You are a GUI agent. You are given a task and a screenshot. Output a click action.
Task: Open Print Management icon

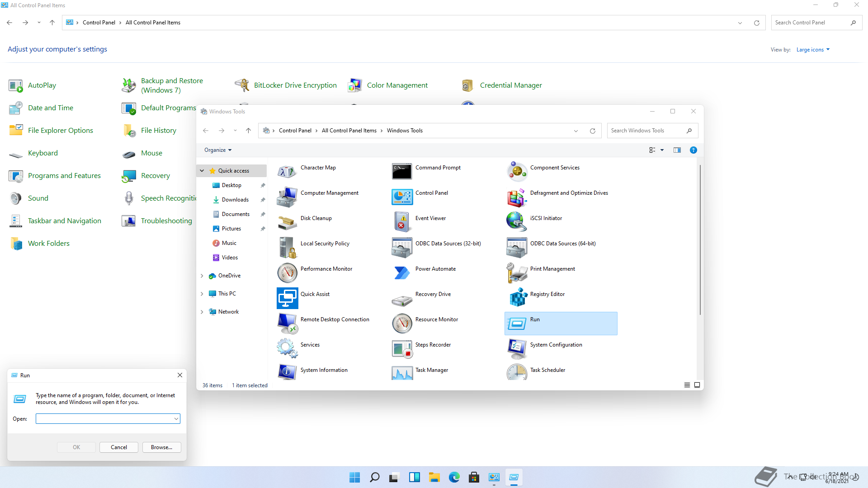click(x=517, y=273)
